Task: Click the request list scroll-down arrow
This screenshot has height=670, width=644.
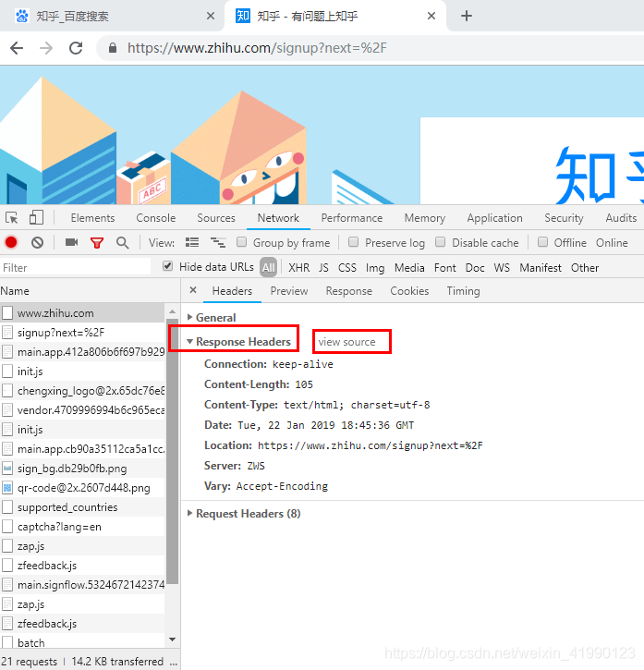Action: pyautogui.click(x=172, y=640)
